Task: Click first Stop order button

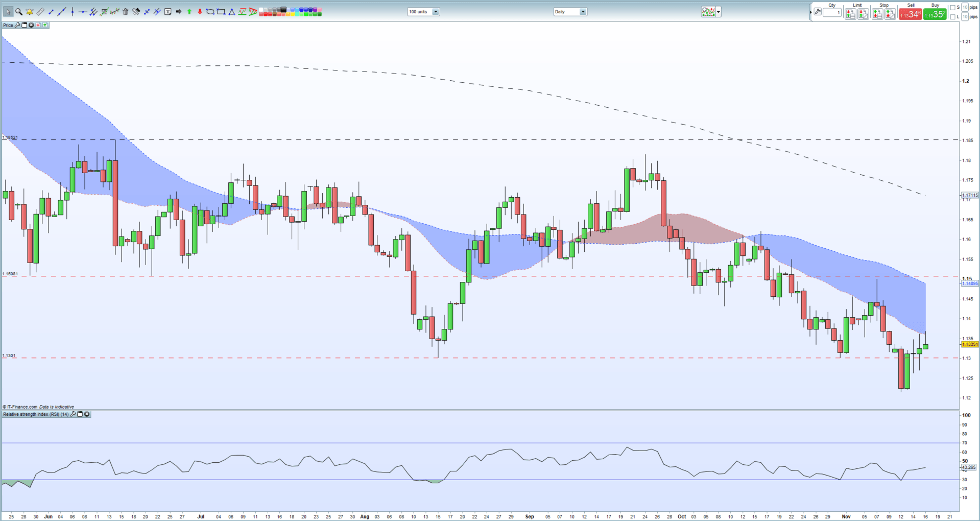Action: tap(877, 14)
